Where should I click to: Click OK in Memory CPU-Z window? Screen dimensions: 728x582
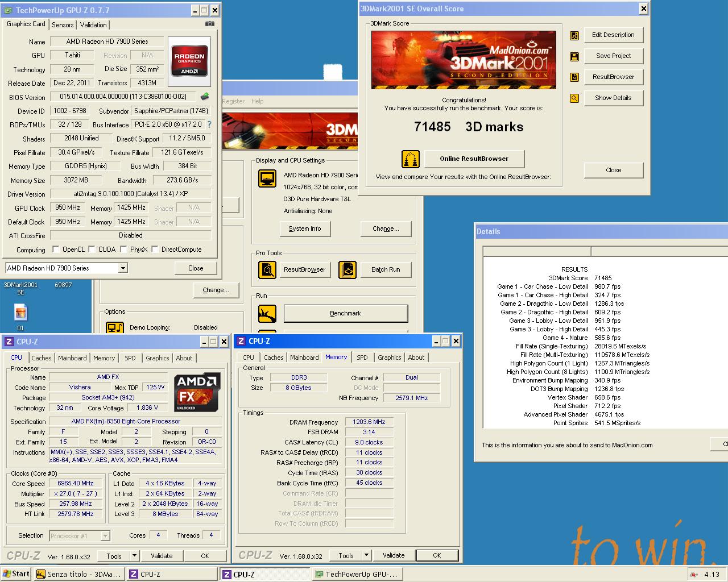(437, 555)
